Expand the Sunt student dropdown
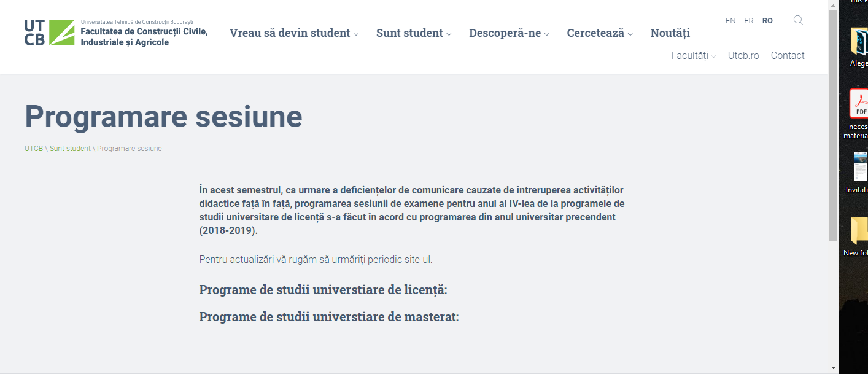The height and width of the screenshot is (374, 868). [x=414, y=33]
